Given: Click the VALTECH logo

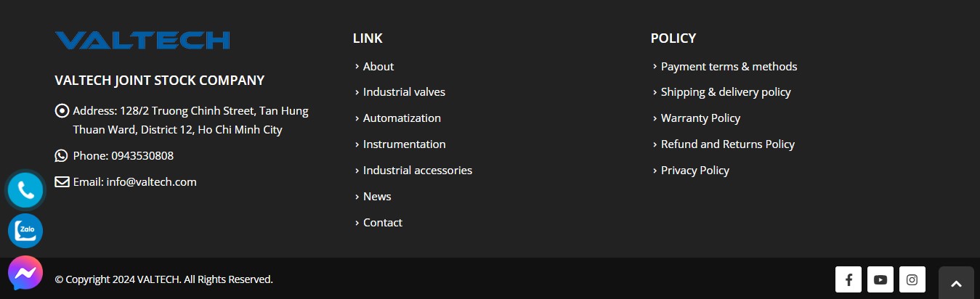Looking at the screenshot, I should point(142,40).
